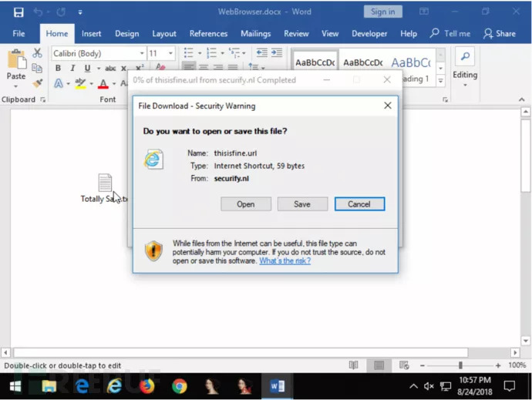The height and width of the screenshot is (400, 532).
Task: Click the zoom slider handle
Action: coord(460,365)
